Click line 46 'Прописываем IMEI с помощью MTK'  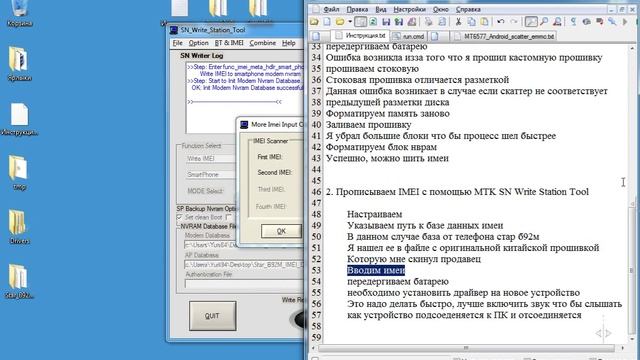point(457,192)
